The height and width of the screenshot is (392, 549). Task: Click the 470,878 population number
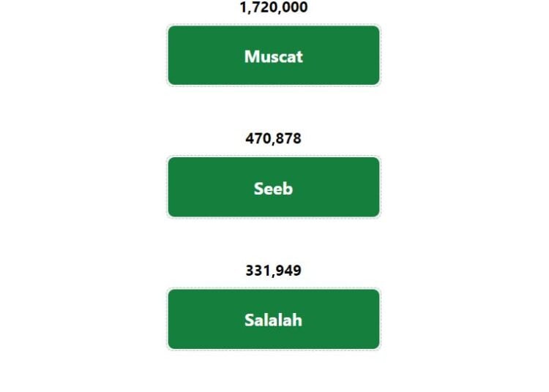click(x=274, y=138)
